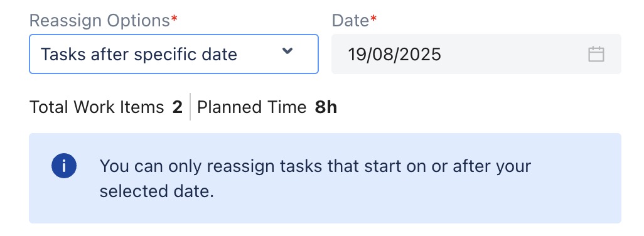This screenshot has height=236, width=644.
Task: Select the 'Tasks after specific date' text
Action: pos(139,54)
